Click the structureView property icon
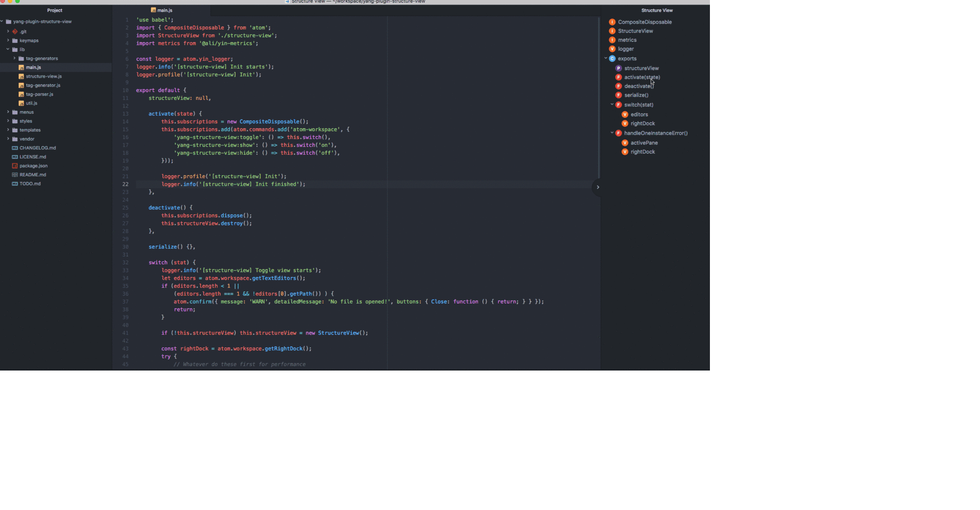The height and width of the screenshot is (510, 980). (618, 68)
